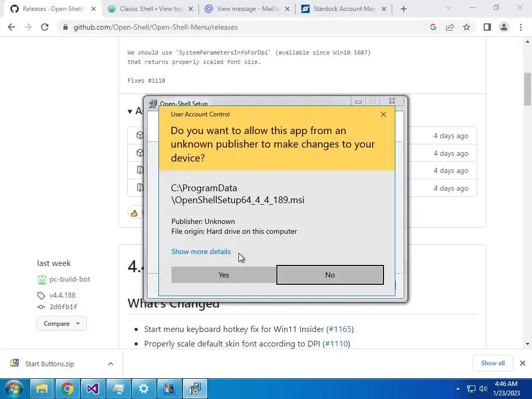Click Yes in the User Account Control dialog

click(223, 275)
